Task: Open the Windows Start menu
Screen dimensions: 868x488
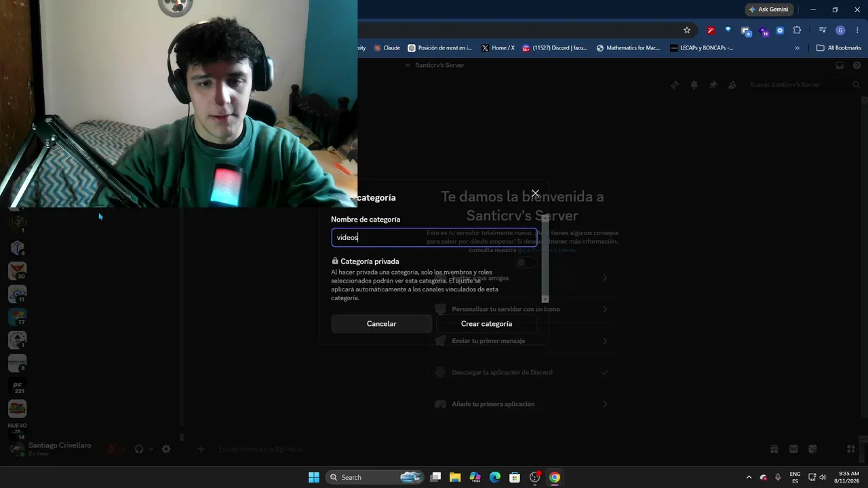Action: tap(314, 477)
